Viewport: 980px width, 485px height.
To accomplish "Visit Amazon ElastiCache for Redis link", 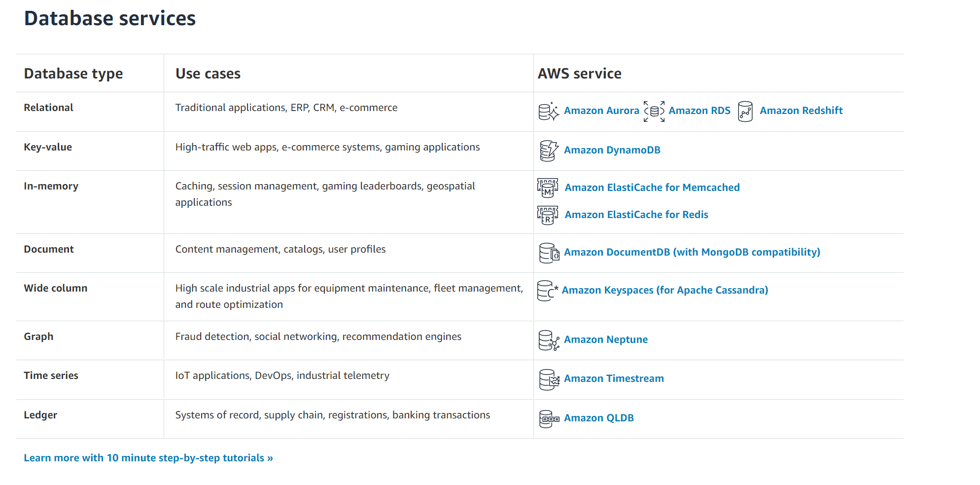I will tap(636, 215).
